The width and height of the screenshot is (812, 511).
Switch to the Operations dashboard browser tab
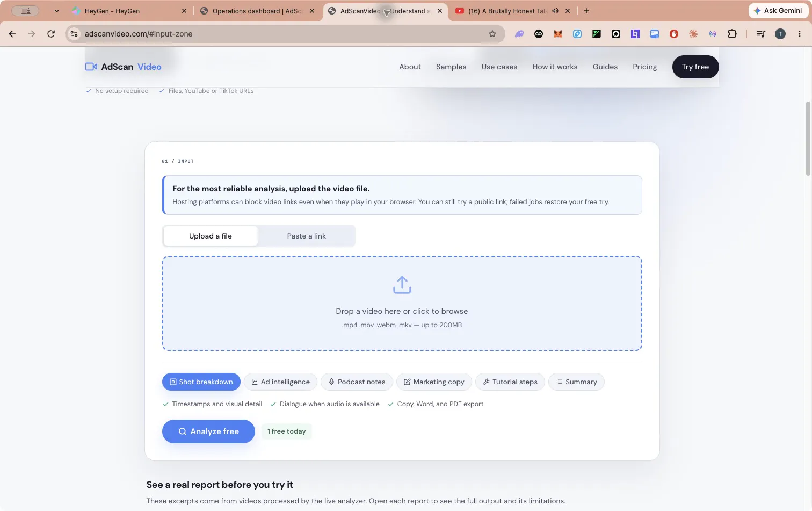tap(257, 11)
